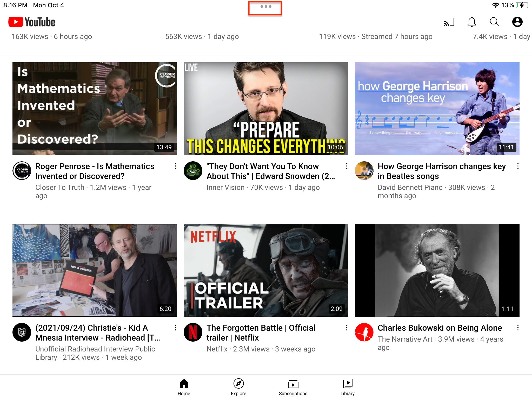The height and width of the screenshot is (399, 532).
Task: Open options for Roger Penrose video
Action: [x=176, y=166]
